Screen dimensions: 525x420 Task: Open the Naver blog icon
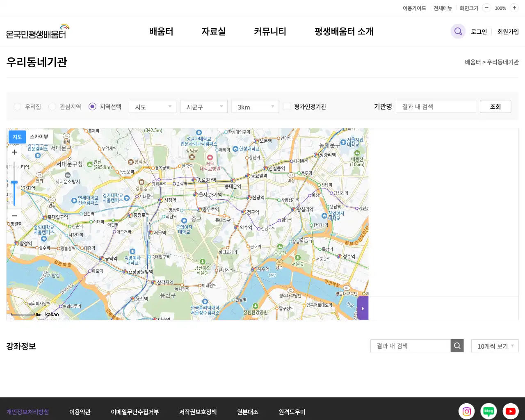pyautogui.click(x=488, y=411)
